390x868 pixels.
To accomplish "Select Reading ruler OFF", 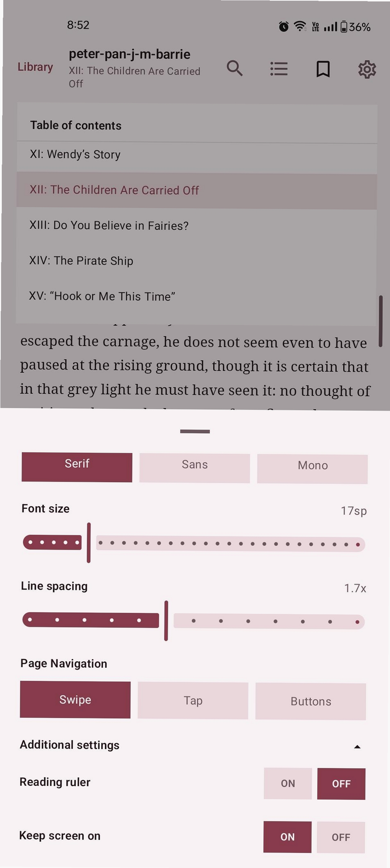I will pos(341,784).
